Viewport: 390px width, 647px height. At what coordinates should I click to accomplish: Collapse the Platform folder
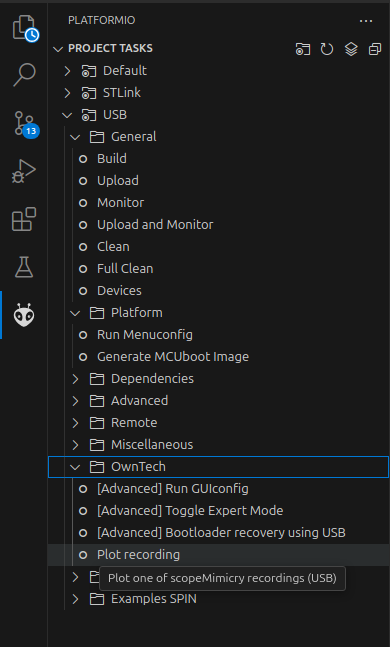(x=75, y=313)
